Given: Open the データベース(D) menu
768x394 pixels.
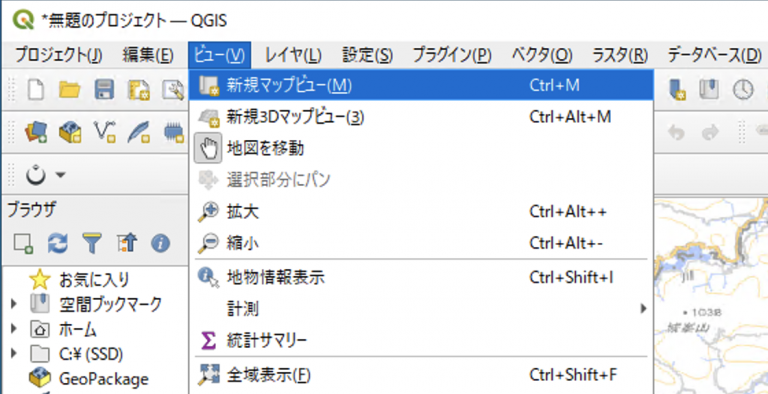Looking at the screenshot, I should click(x=715, y=55).
